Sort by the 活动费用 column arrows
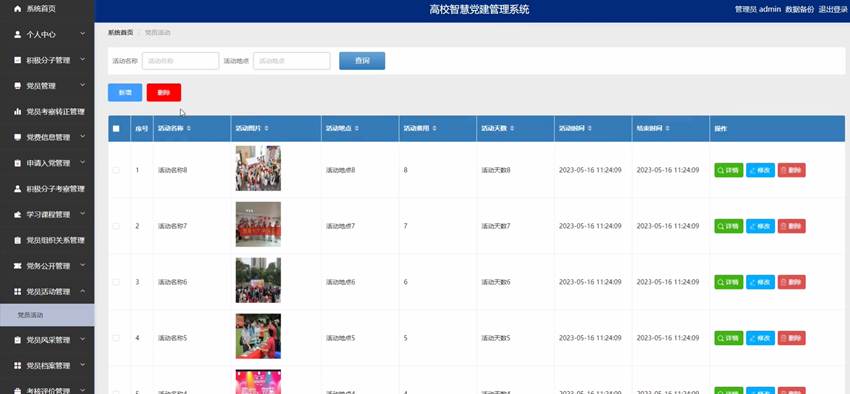850x394 pixels. click(x=435, y=128)
